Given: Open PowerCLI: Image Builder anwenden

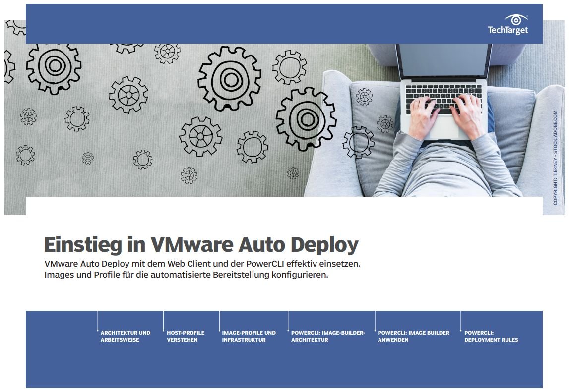Looking at the screenshot, I should (x=413, y=336).
